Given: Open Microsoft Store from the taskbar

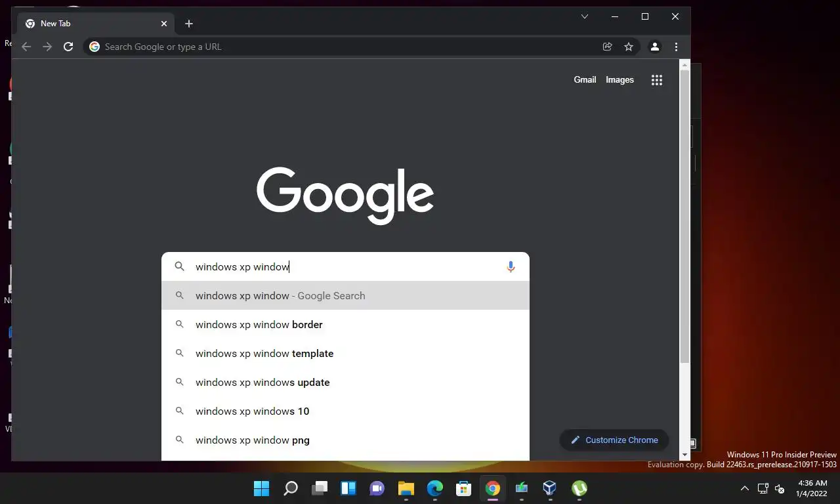Looking at the screenshot, I should point(464,488).
